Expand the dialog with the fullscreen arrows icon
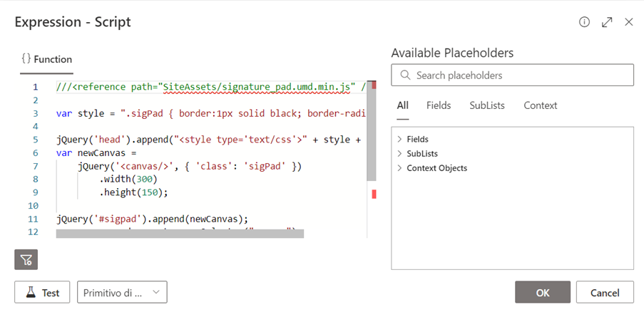The height and width of the screenshot is (317, 644). click(607, 22)
